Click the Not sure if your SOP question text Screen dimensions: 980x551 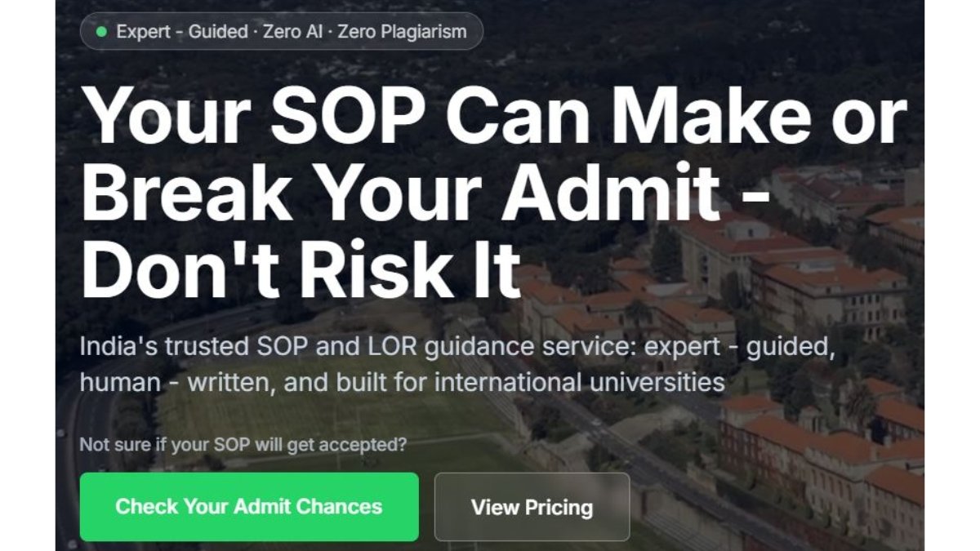click(243, 445)
